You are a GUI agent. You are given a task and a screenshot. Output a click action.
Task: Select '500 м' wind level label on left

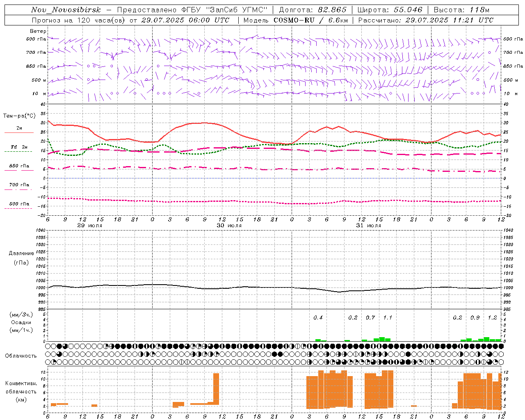(x=39, y=80)
